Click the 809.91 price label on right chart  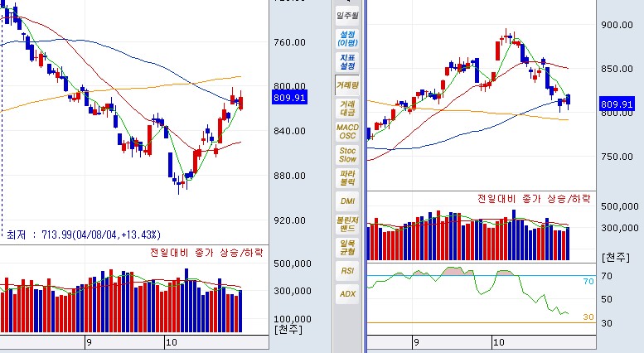(617, 104)
